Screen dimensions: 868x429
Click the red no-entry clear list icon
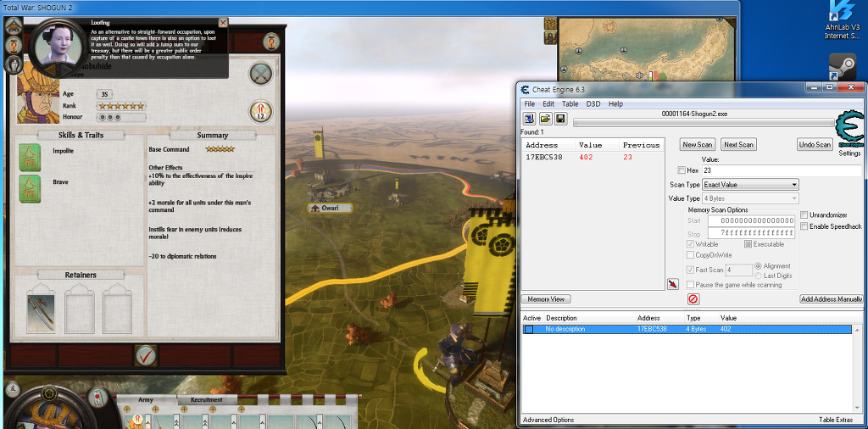pyautogui.click(x=693, y=299)
